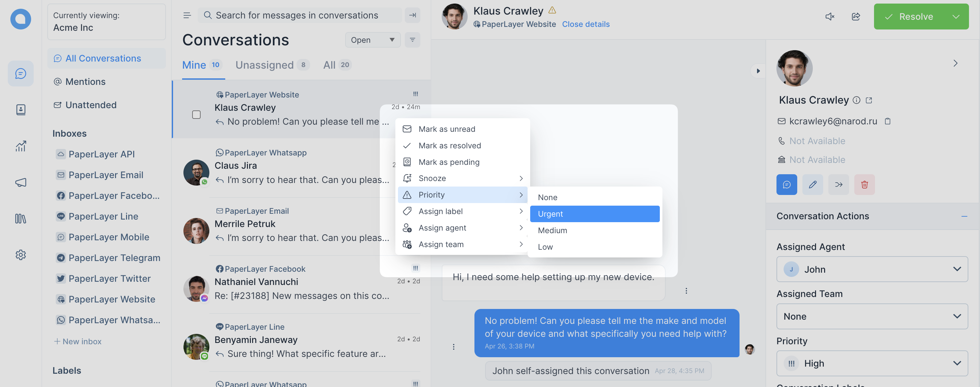This screenshot has width=980, height=387.
Task: Toggle the conversation filter icon
Action: pyautogui.click(x=413, y=39)
